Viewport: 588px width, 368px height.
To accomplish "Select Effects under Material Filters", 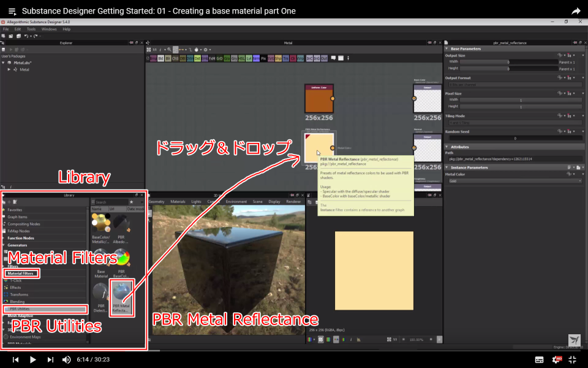I will 15,288.
